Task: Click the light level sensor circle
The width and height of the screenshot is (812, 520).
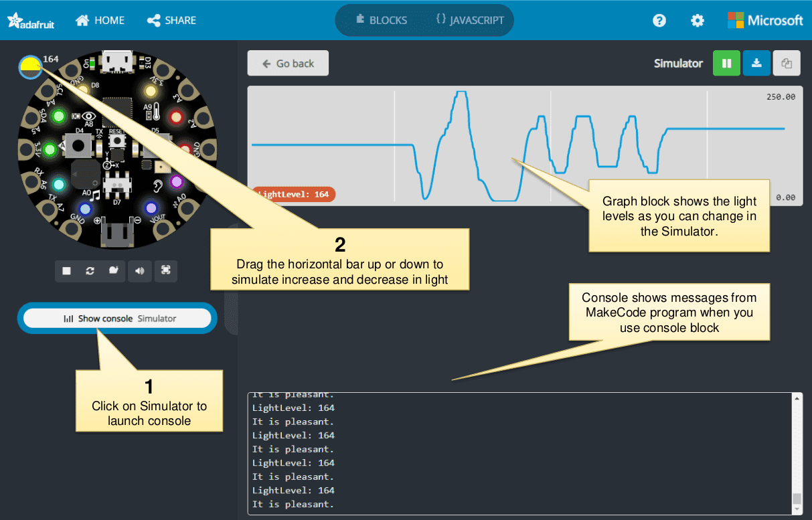Action: (x=30, y=67)
